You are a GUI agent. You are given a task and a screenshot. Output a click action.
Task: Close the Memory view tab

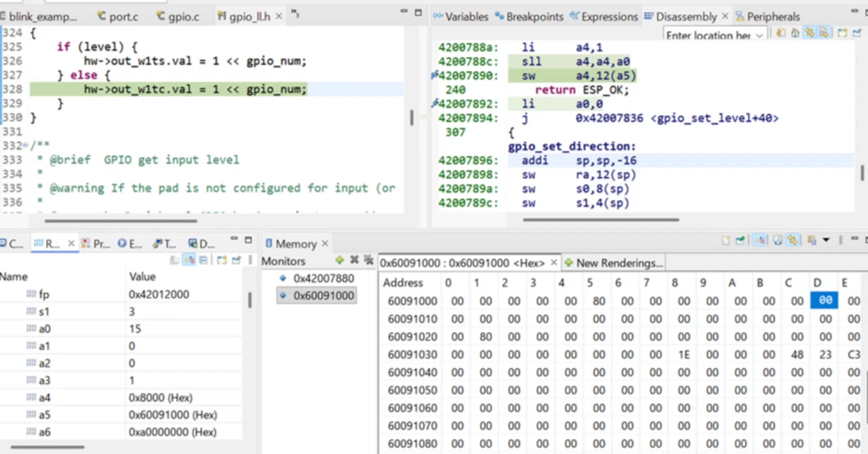point(324,243)
